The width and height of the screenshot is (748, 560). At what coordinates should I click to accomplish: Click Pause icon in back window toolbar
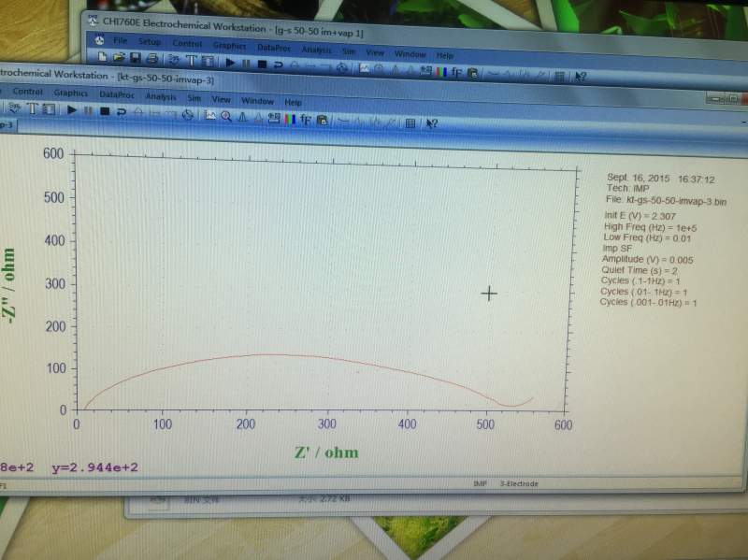246,63
